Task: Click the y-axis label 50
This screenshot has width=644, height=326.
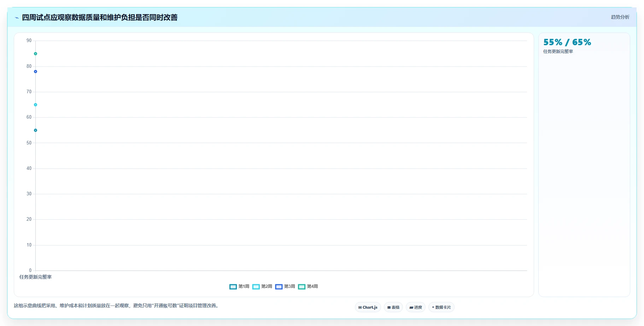Action: 29,143
